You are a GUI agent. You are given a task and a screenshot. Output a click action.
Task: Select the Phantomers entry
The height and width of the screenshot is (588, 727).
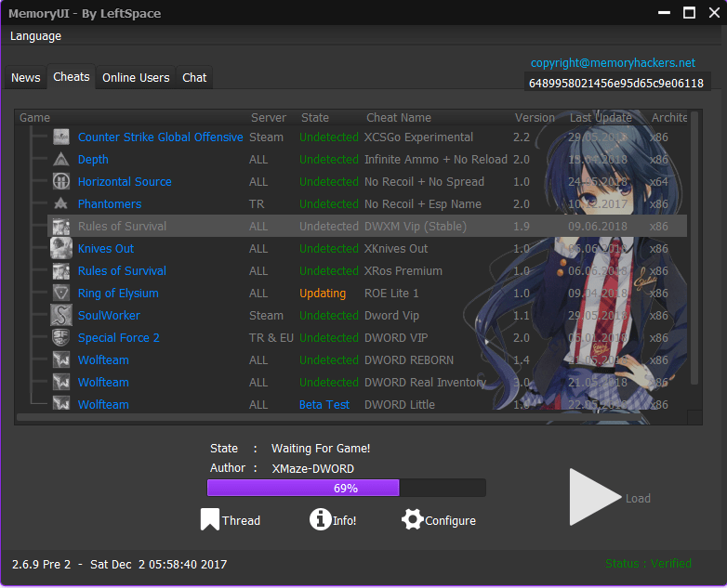pos(110,203)
